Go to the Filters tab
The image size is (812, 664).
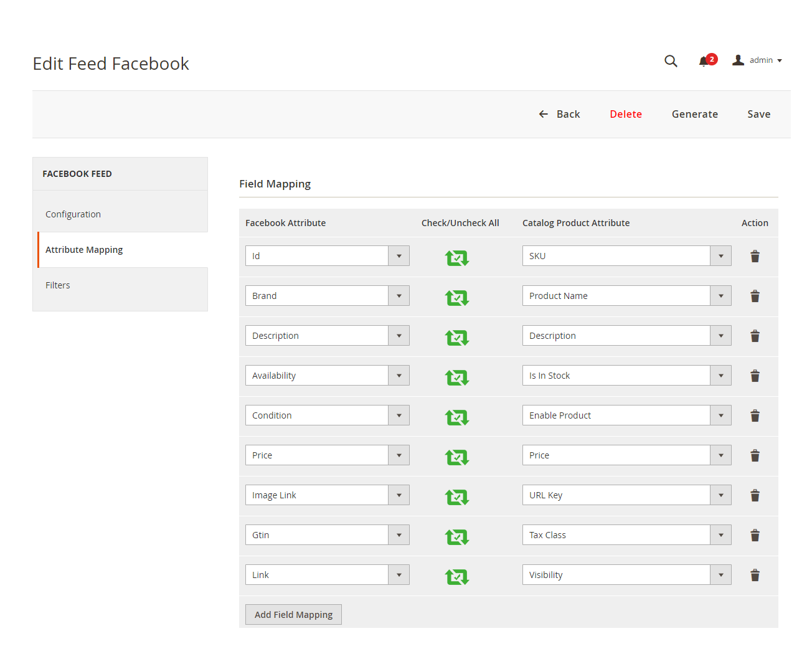(58, 285)
